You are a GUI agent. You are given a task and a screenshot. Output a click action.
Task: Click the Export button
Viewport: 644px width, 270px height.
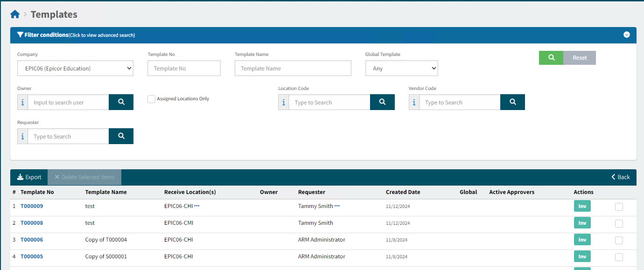(29, 177)
